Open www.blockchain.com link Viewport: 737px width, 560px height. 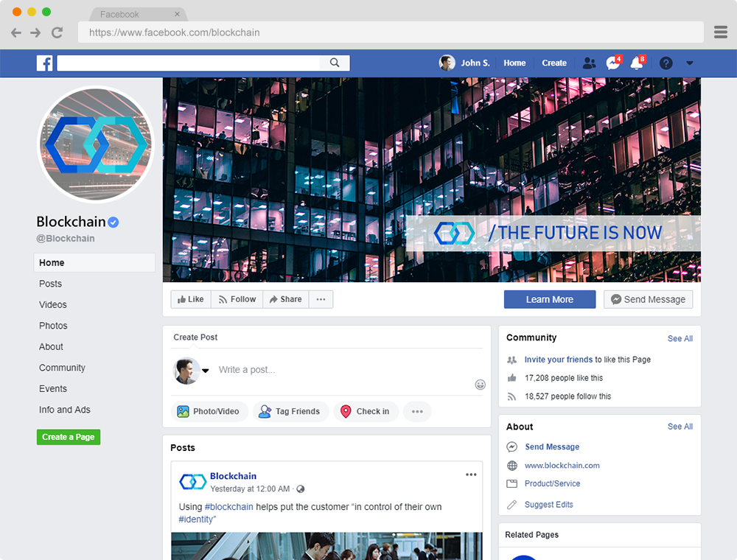point(562,466)
